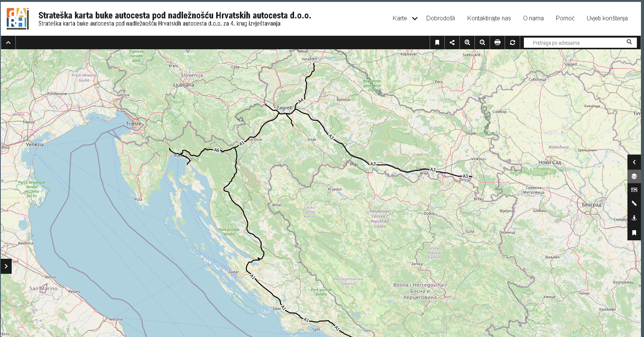The height and width of the screenshot is (337, 644).
Task: Click the Bihać label on the map
Action: point(277,205)
